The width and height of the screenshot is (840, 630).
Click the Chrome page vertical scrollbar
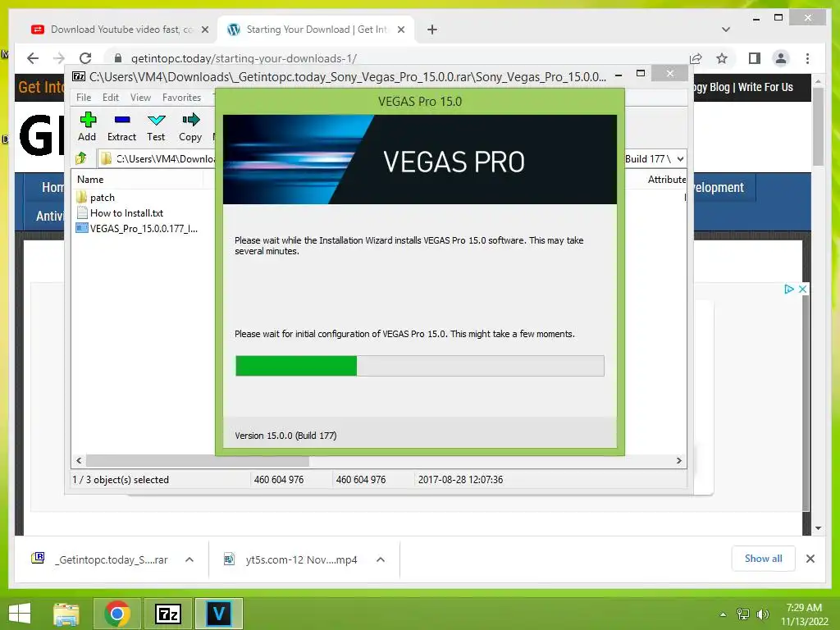(818, 126)
